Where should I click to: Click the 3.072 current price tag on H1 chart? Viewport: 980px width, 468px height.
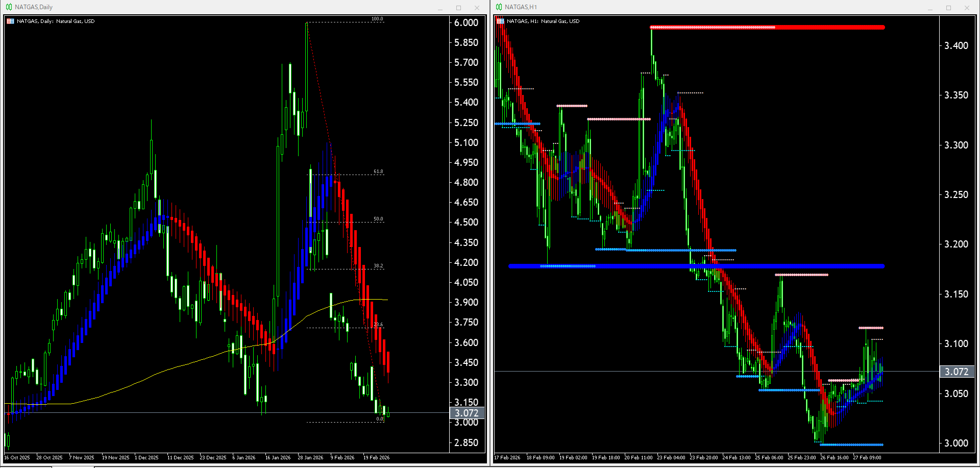click(957, 372)
